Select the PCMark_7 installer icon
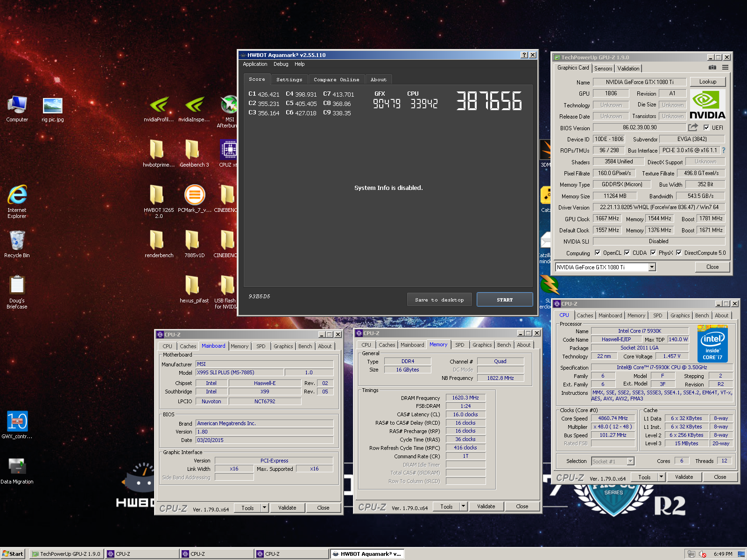The width and height of the screenshot is (747, 560). click(x=195, y=199)
